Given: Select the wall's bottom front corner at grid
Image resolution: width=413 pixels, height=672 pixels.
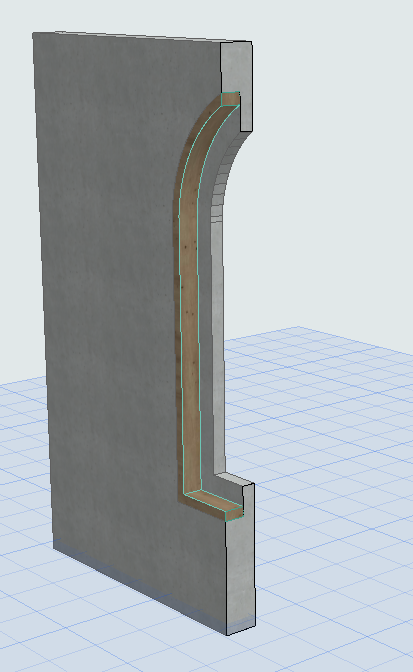Looking at the screenshot, I should pos(227,635).
